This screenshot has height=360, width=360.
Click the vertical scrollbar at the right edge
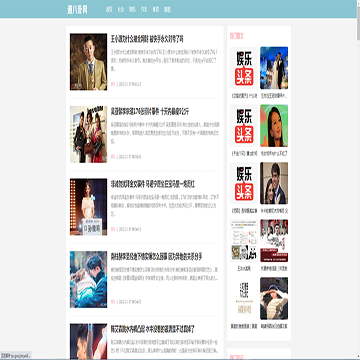pyautogui.click(x=358, y=180)
